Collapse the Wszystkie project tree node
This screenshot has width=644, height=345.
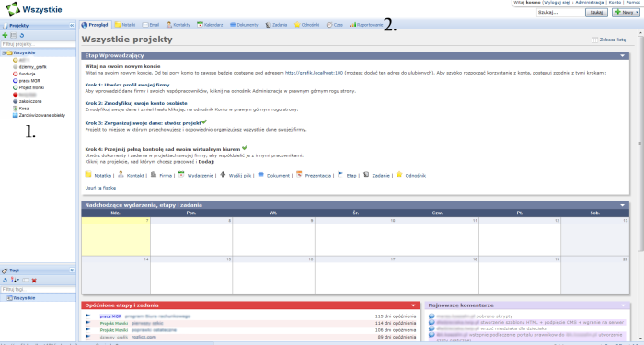coord(4,53)
